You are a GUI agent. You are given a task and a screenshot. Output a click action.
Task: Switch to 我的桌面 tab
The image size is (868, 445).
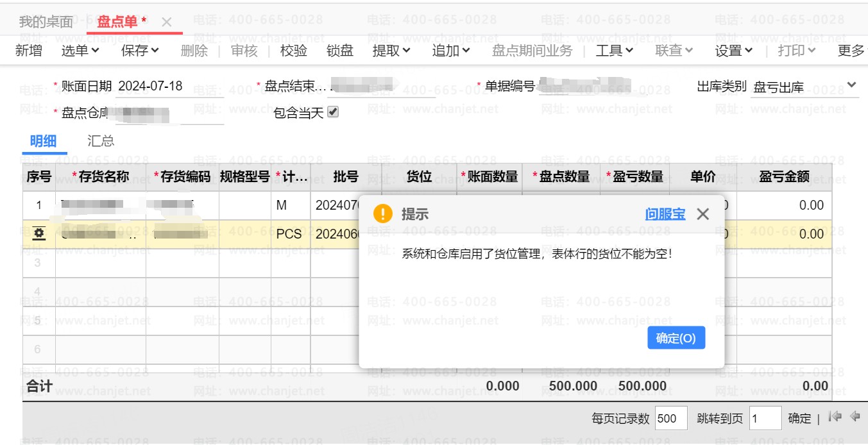(46, 22)
